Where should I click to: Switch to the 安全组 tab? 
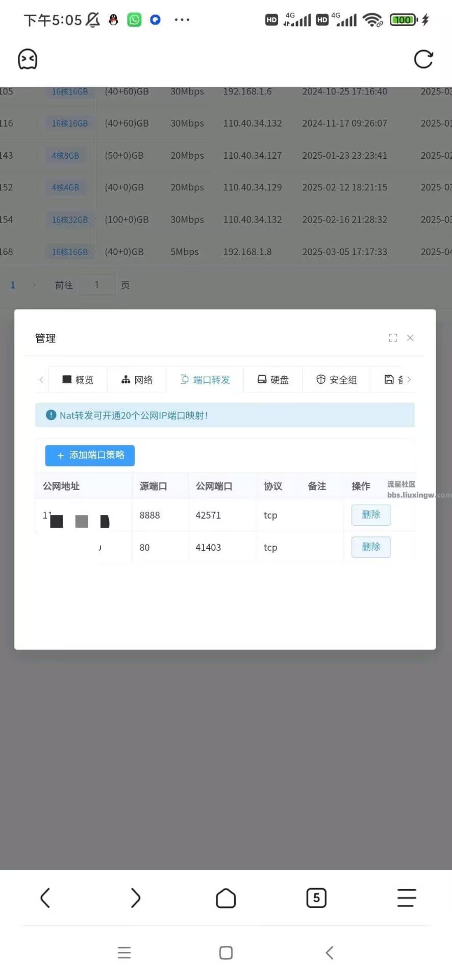pos(336,380)
